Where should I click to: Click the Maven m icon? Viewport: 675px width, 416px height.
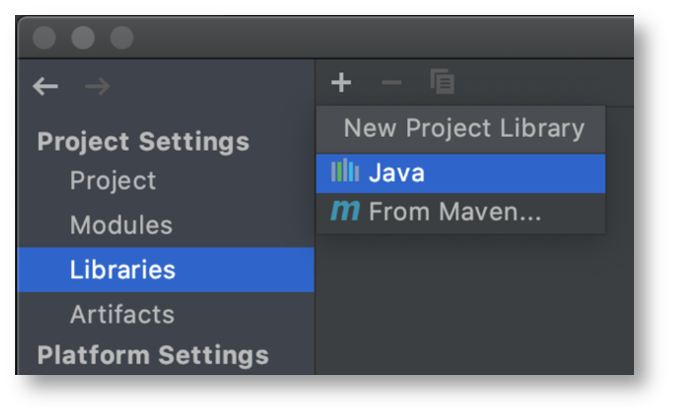coord(345,211)
